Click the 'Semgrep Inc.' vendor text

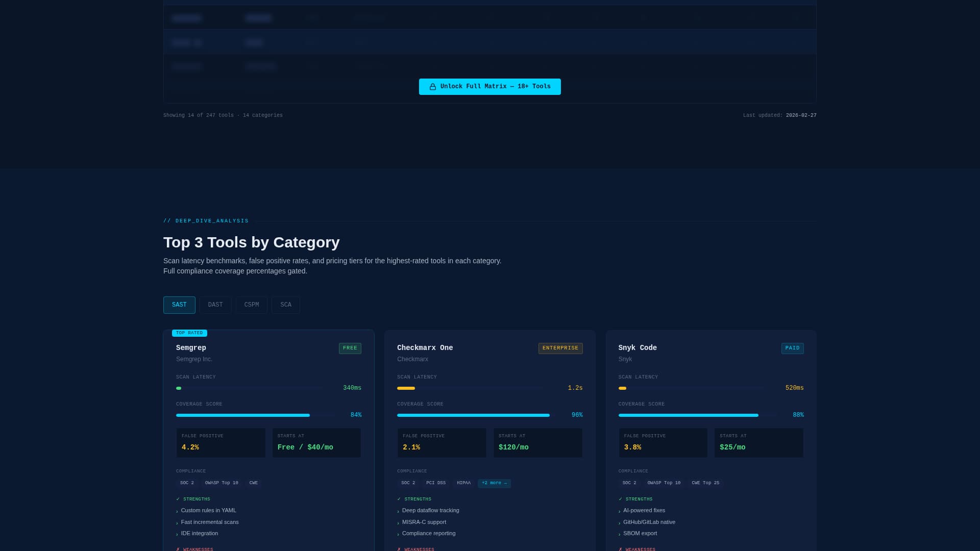[194, 359]
